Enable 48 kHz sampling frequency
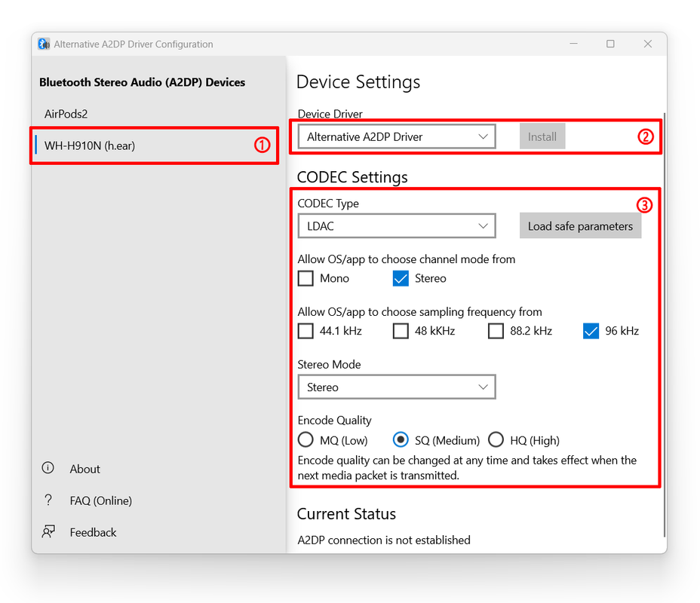Screen dimensions: 700x603 (401, 331)
